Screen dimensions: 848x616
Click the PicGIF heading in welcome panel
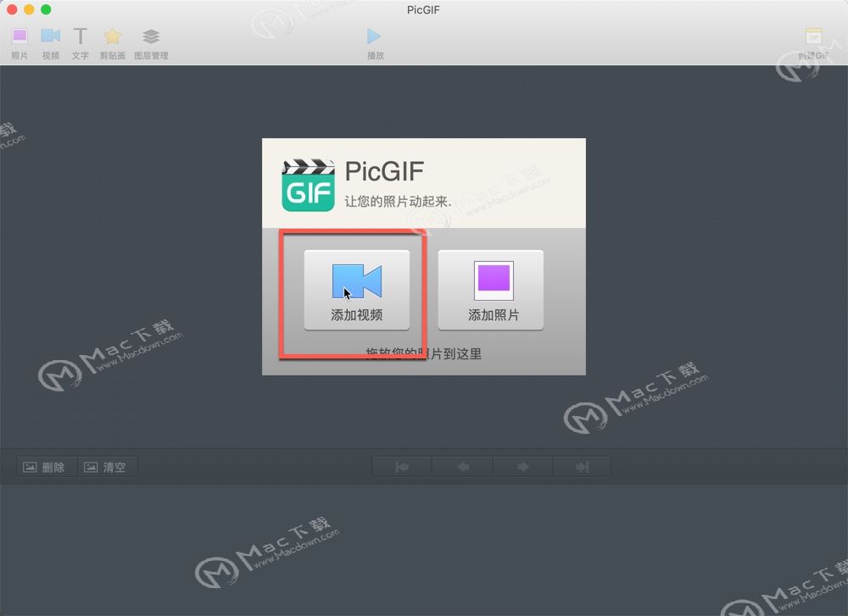point(384,171)
